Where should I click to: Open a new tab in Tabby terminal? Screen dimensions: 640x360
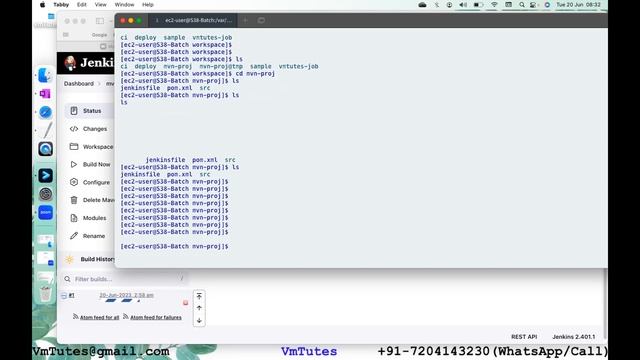(x=245, y=20)
